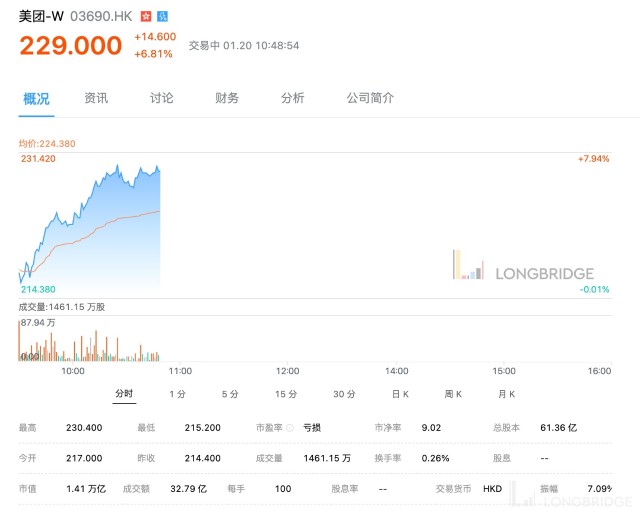Click the chart upper bound 231.420
640x515 pixels.
tap(38, 159)
